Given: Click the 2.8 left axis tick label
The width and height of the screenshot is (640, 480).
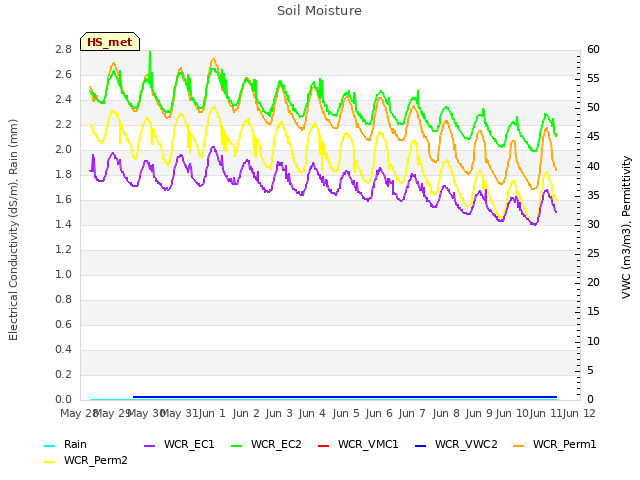Looking at the screenshot, I should [63, 49].
